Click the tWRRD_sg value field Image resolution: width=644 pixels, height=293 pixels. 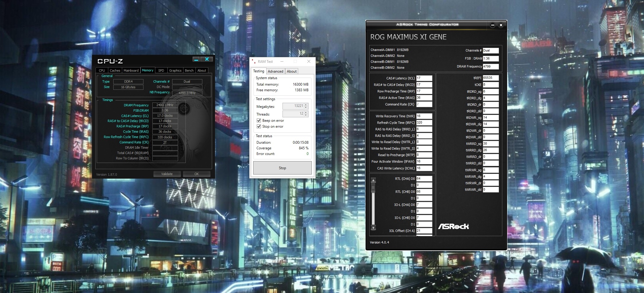(x=491, y=144)
